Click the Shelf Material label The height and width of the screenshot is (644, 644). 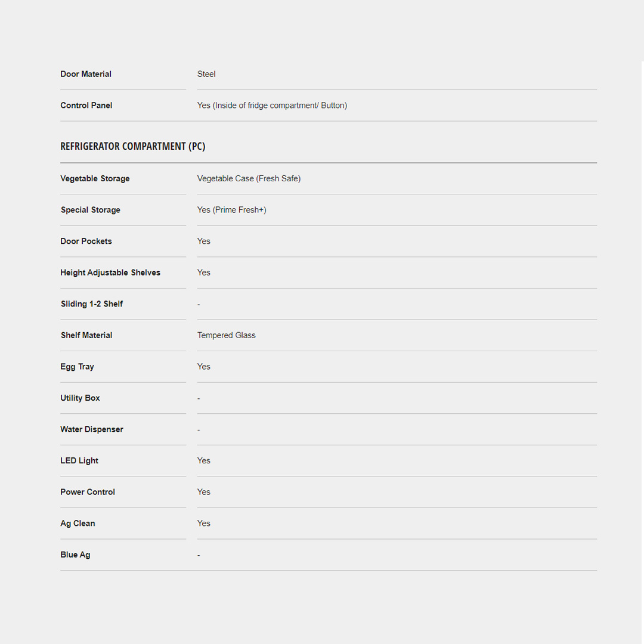86,335
